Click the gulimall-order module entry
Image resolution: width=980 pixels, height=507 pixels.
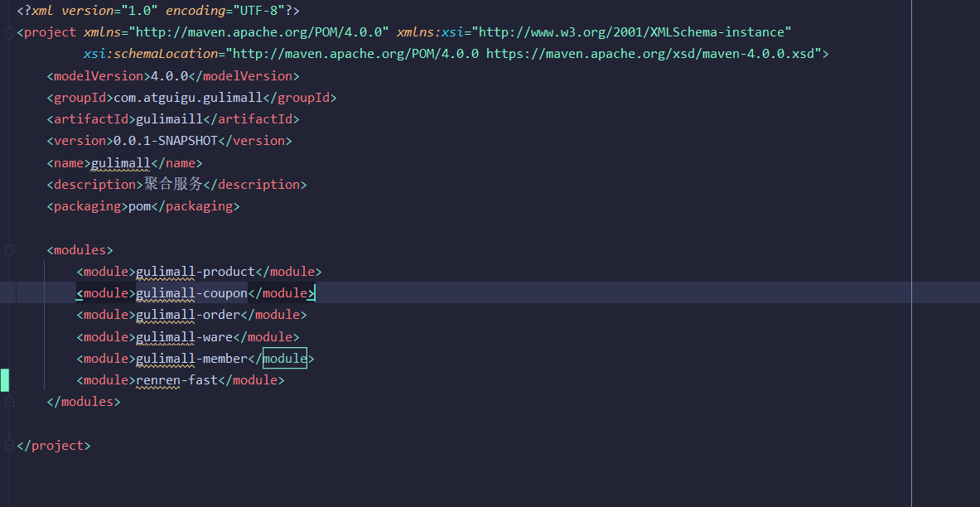point(191,315)
